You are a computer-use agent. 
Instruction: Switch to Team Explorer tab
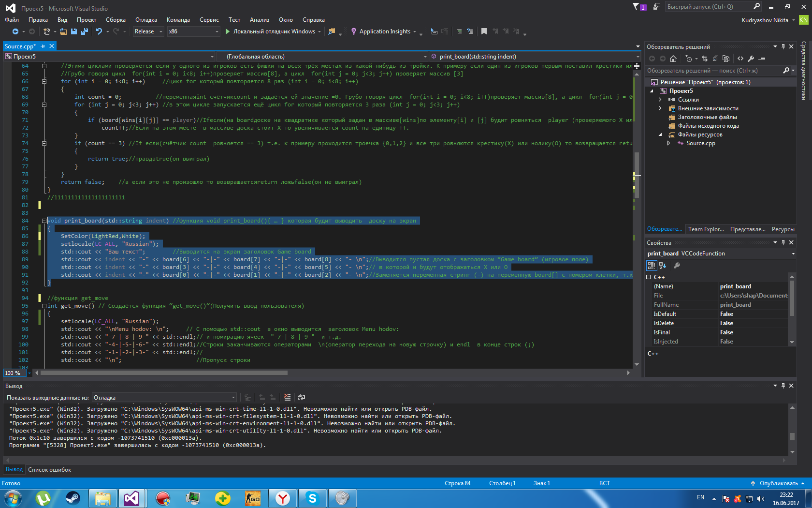pos(706,229)
